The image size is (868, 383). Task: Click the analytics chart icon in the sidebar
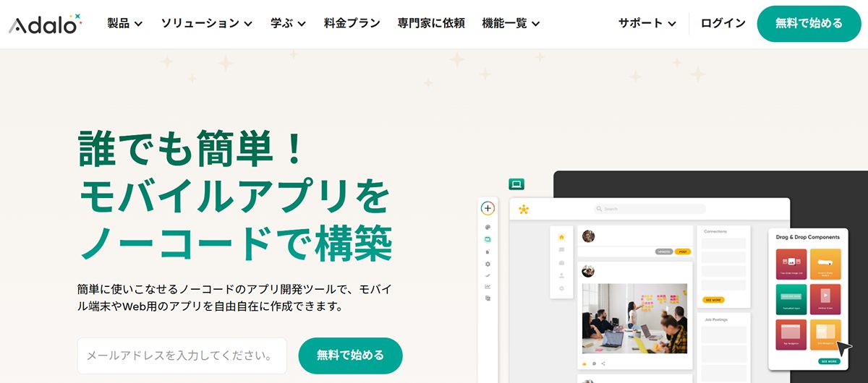pyautogui.click(x=488, y=286)
